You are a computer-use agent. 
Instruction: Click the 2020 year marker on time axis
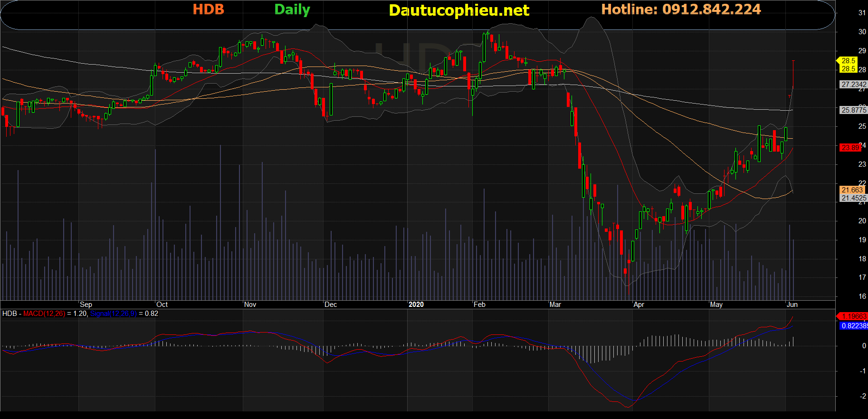pos(416,305)
